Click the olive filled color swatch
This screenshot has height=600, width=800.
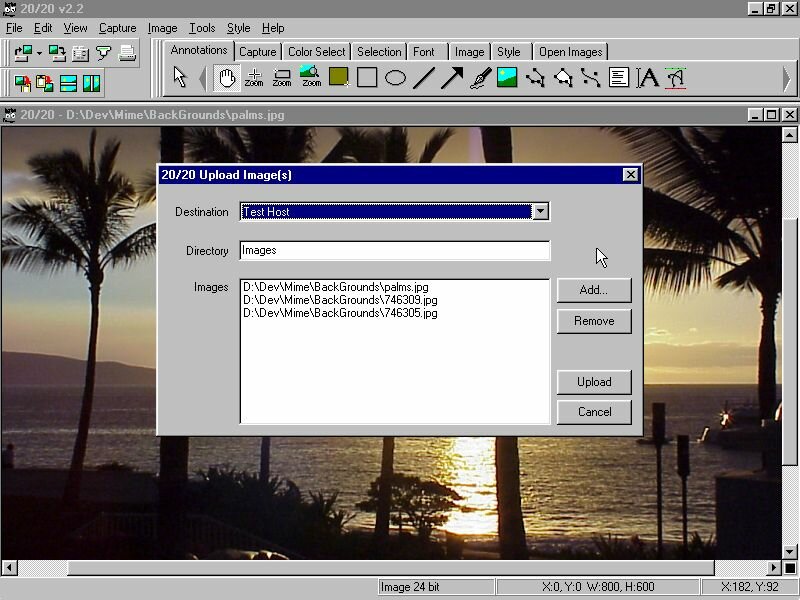pyautogui.click(x=339, y=77)
